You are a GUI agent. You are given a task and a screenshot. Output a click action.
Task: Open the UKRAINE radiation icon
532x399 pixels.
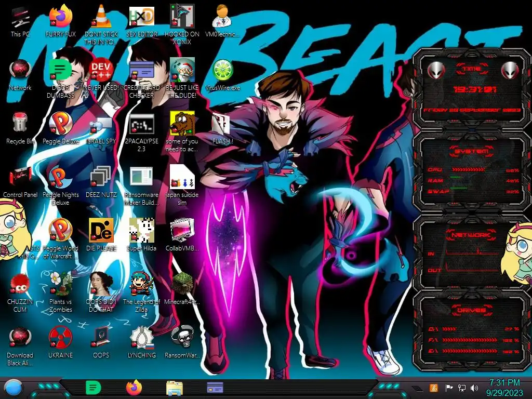61,337
